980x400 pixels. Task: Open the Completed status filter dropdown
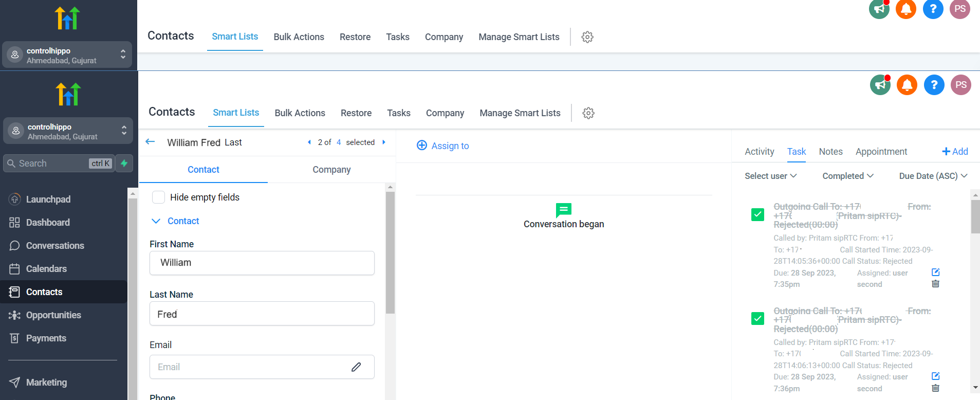pyautogui.click(x=848, y=176)
